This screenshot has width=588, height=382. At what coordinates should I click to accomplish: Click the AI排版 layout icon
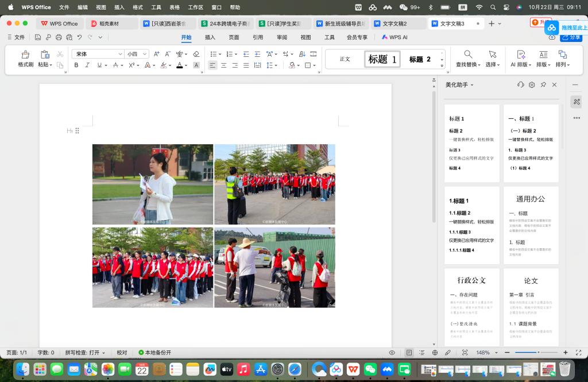(x=521, y=55)
